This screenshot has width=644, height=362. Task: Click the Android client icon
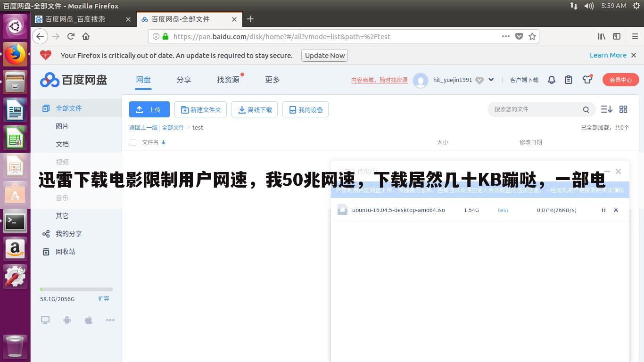coord(67,320)
